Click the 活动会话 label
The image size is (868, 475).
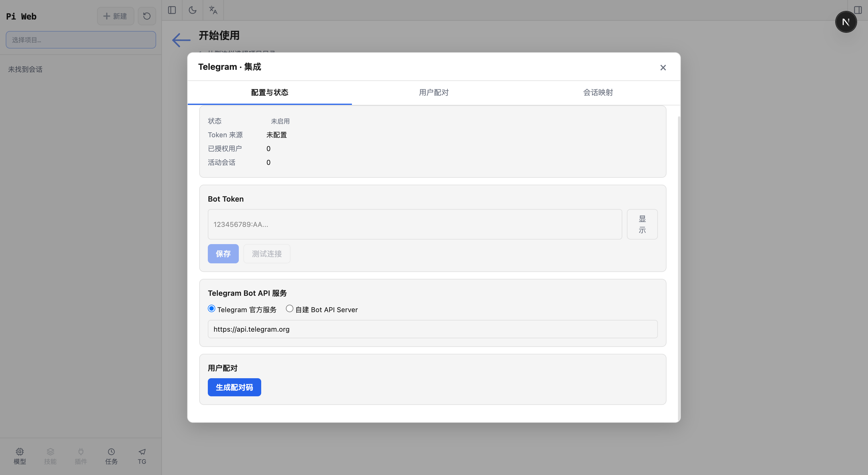tap(222, 163)
